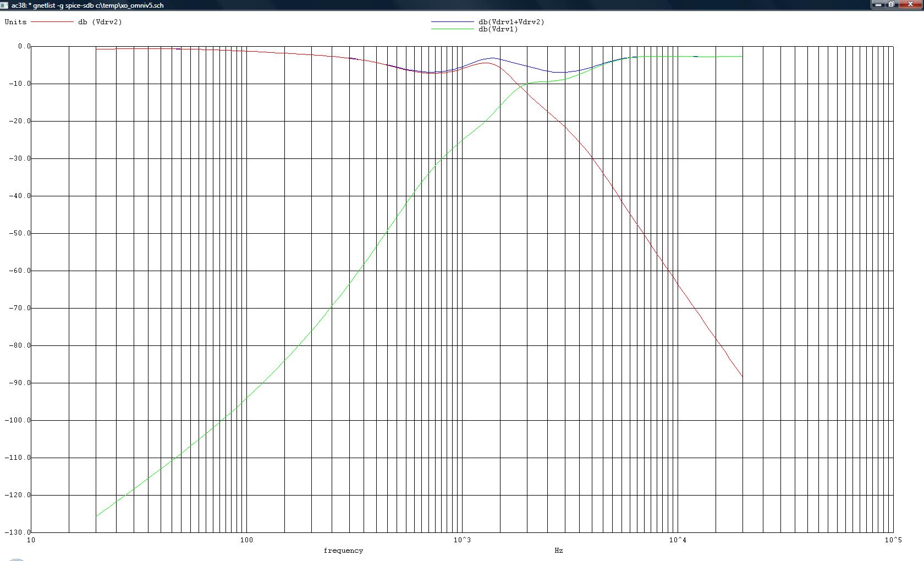924x561 pixels.
Task: Close the ac38 plot window
Action: (911, 4)
